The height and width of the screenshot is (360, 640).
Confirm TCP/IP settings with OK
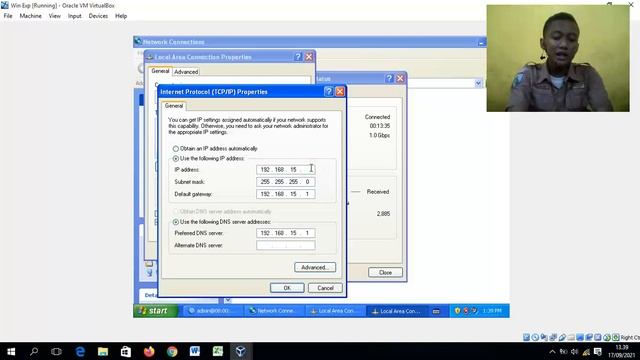point(287,288)
